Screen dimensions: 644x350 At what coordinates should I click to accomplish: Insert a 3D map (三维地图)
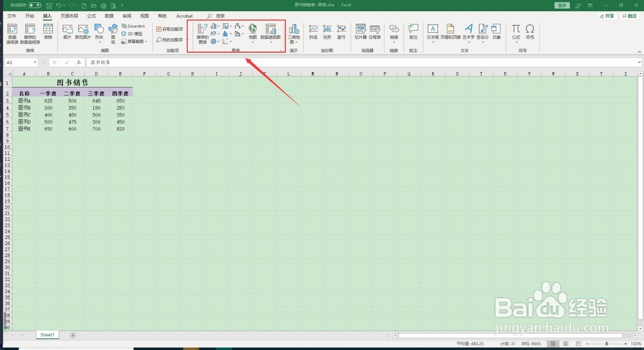[294, 34]
